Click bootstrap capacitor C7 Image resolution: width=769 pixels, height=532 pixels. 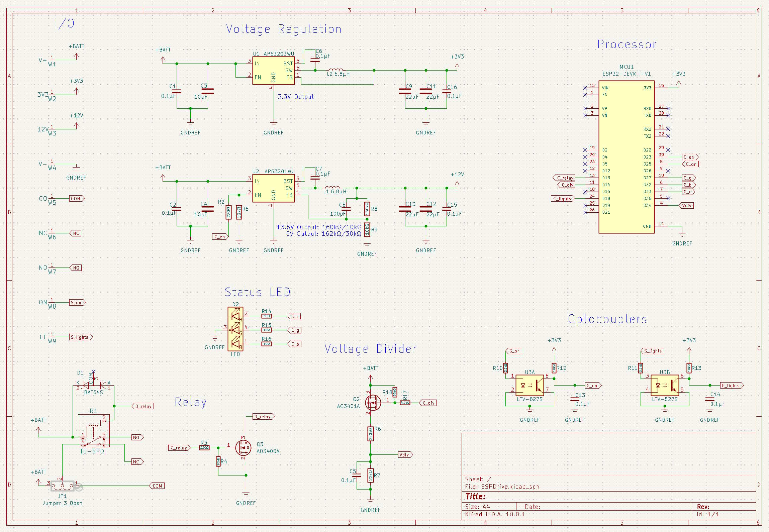click(x=315, y=178)
